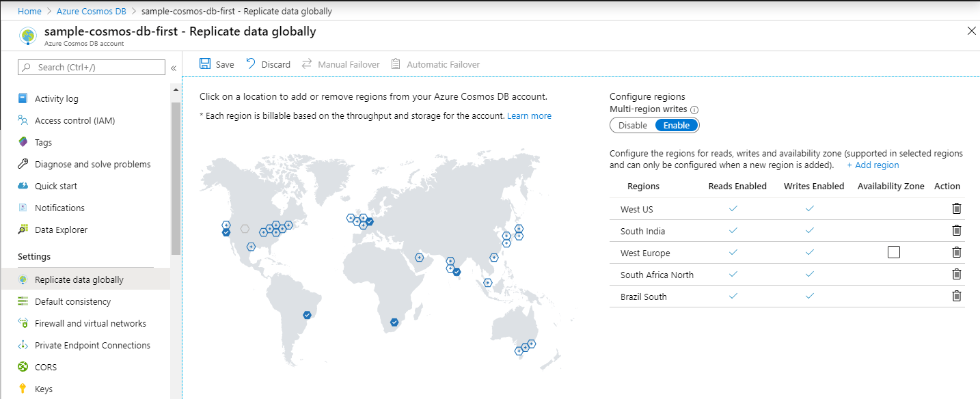Click the Multi-region writes info icon

(x=694, y=110)
